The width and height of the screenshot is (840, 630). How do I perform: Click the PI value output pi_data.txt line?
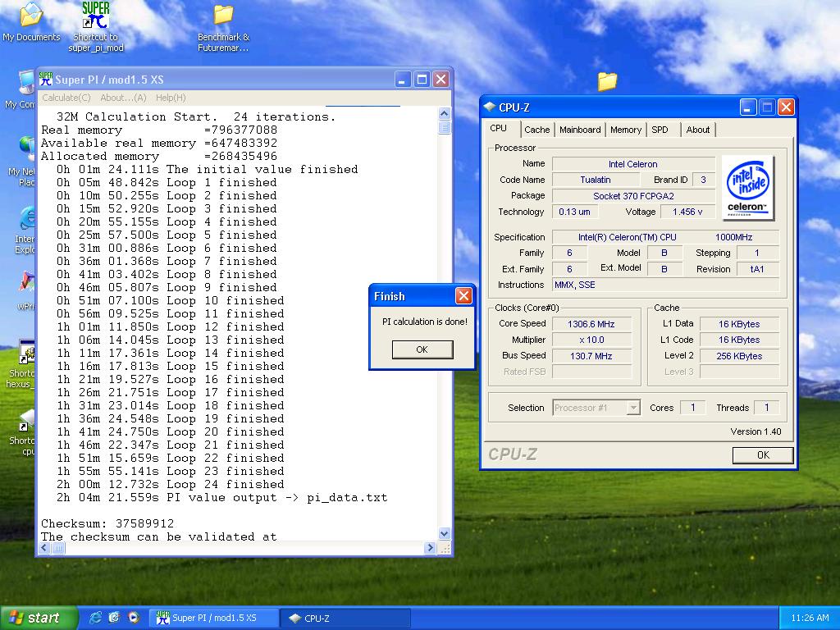pyautogui.click(x=221, y=497)
